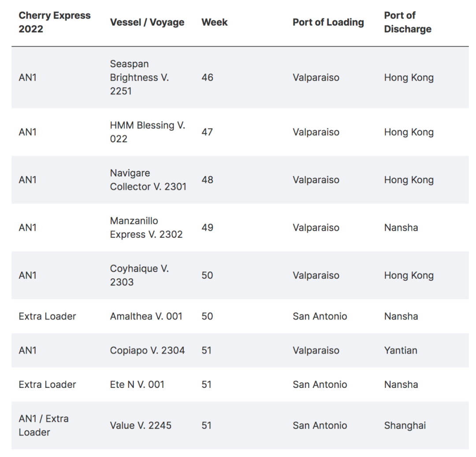Select the Seaspan Brightness V. 2251 cell
The image size is (476, 457).
[139, 77]
